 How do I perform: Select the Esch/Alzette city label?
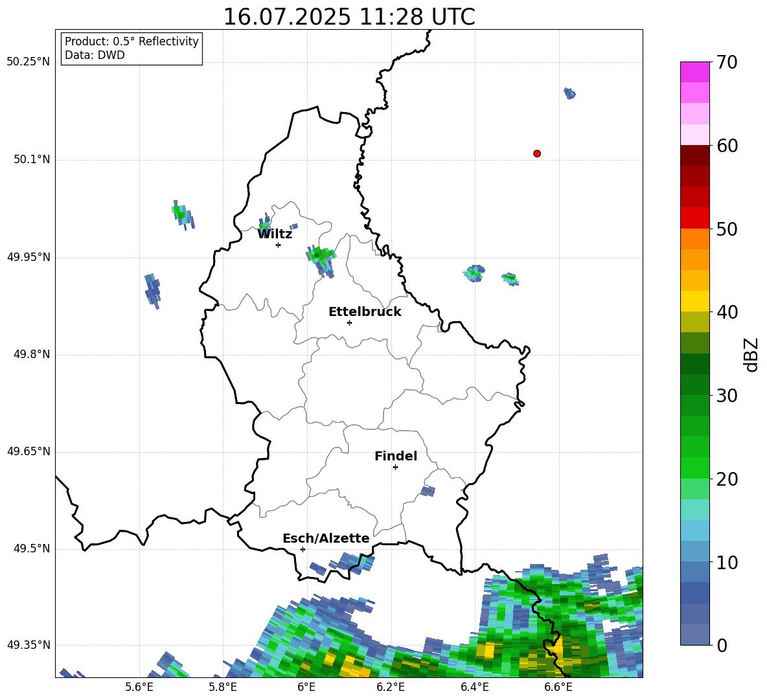(326, 538)
